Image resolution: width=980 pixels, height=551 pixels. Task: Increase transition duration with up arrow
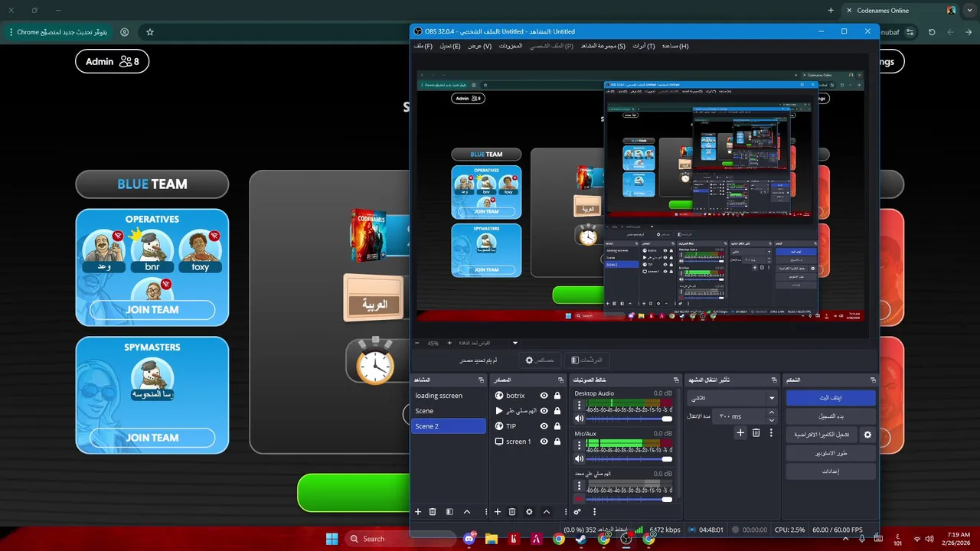coord(771,412)
